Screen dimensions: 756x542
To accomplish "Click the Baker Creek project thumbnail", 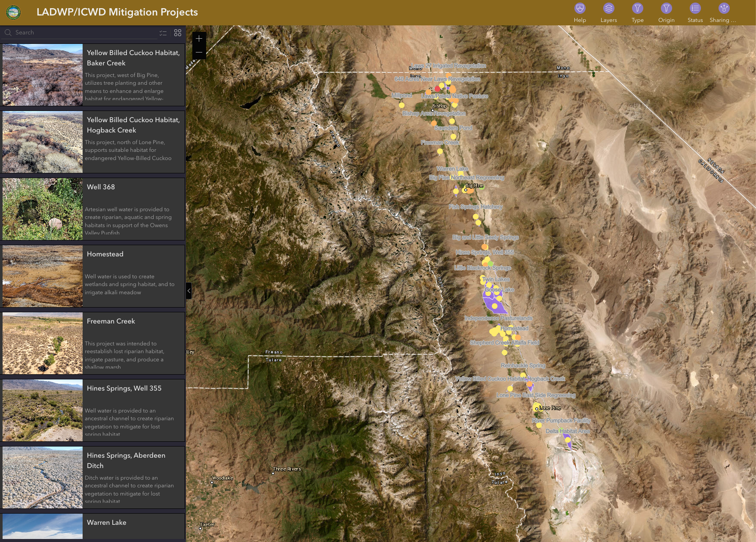I will point(43,75).
